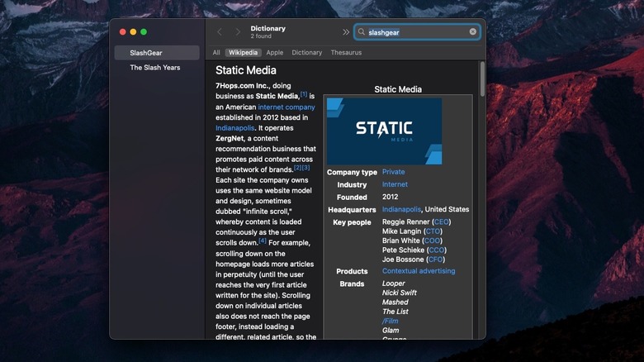Click the bold ZergNet text
644x362 pixels.
[x=230, y=138]
